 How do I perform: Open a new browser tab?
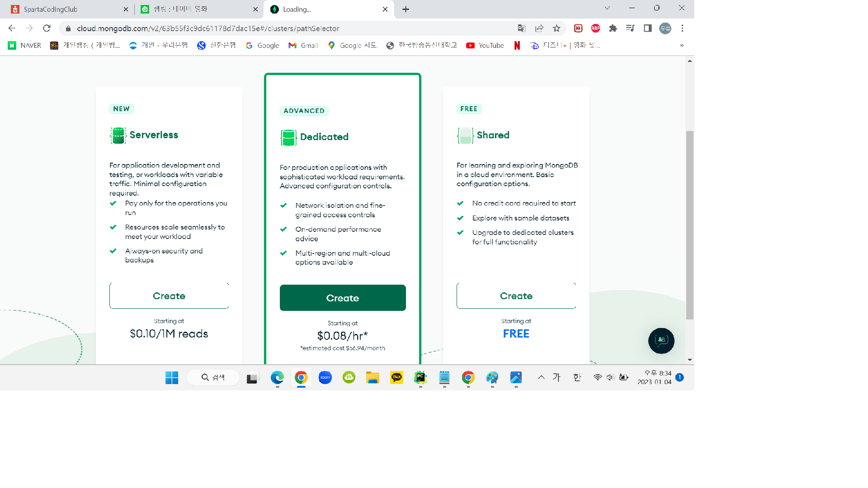[406, 9]
